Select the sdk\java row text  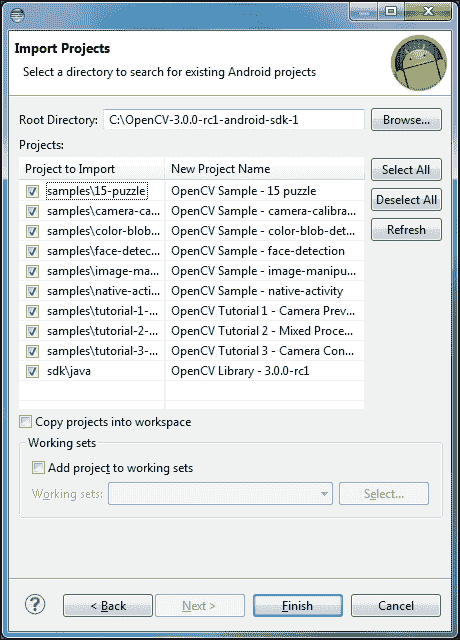click(x=69, y=371)
